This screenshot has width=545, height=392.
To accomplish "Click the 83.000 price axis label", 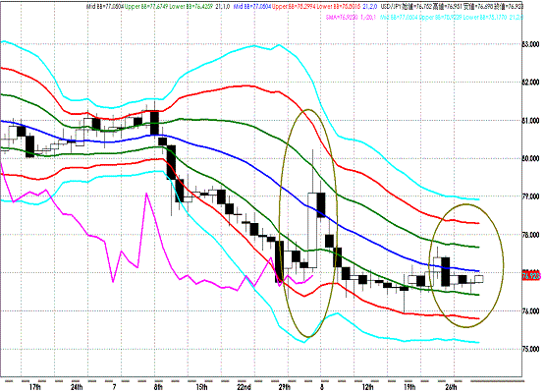I will point(531,44).
